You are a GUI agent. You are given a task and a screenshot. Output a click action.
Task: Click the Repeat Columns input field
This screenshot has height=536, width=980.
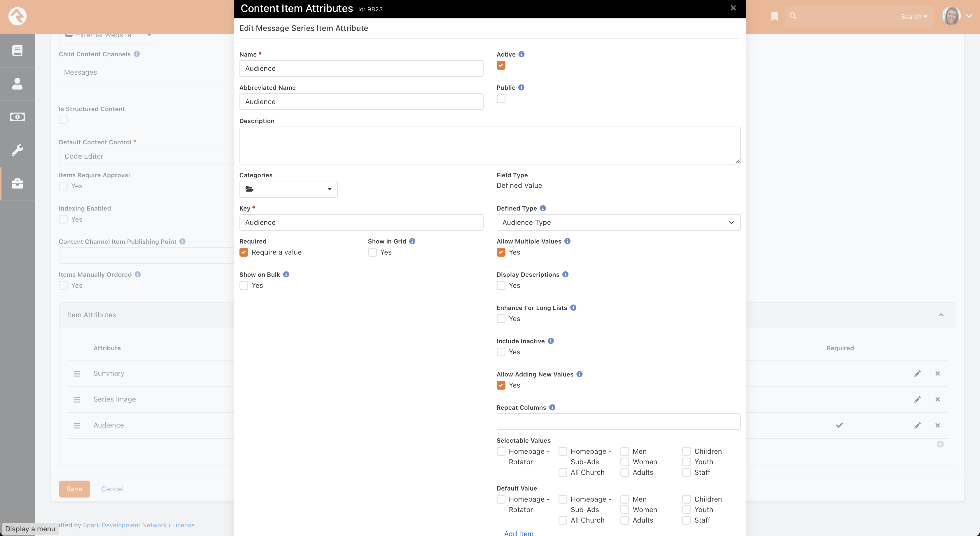[618, 421]
